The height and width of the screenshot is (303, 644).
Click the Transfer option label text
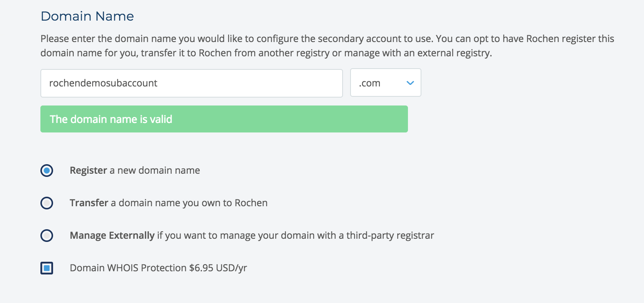point(168,203)
